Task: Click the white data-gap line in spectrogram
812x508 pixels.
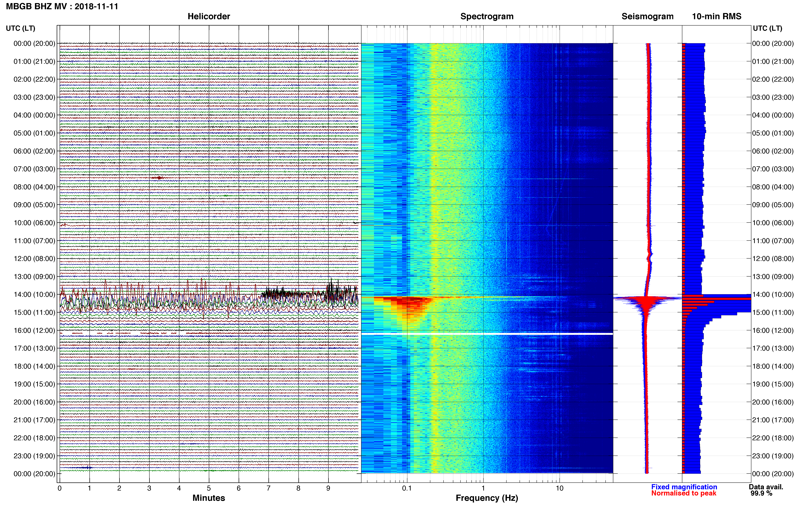Action: pyautogui.click(x=487, y=334)
